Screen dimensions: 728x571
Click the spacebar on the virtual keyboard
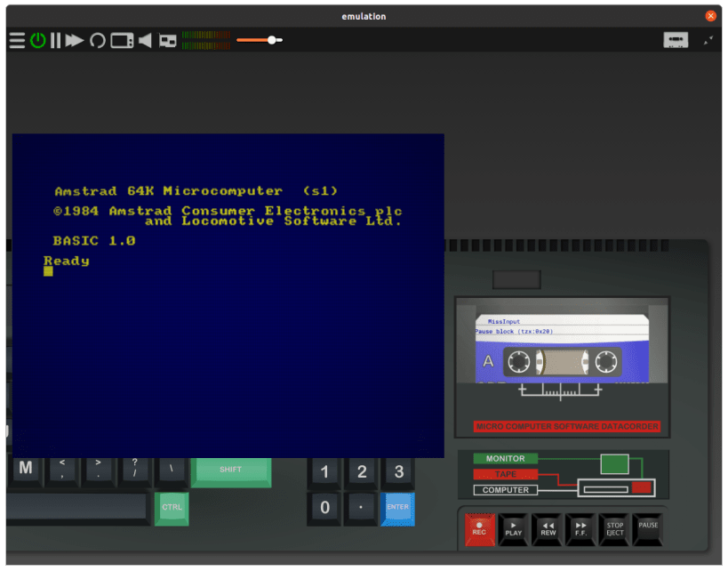[77, 508]
